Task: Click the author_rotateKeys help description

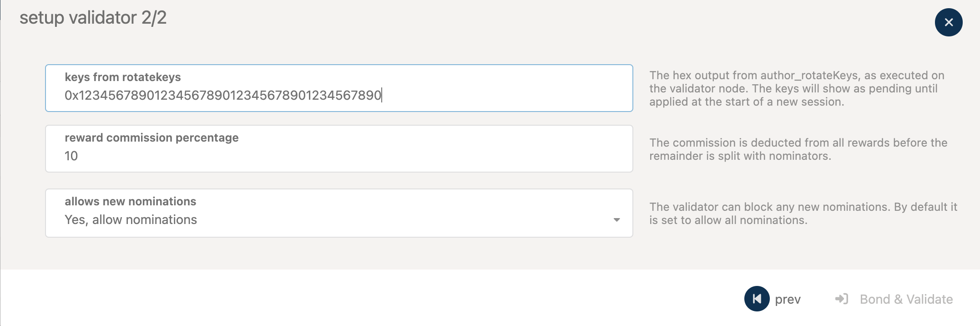Action: click(796, 89)
